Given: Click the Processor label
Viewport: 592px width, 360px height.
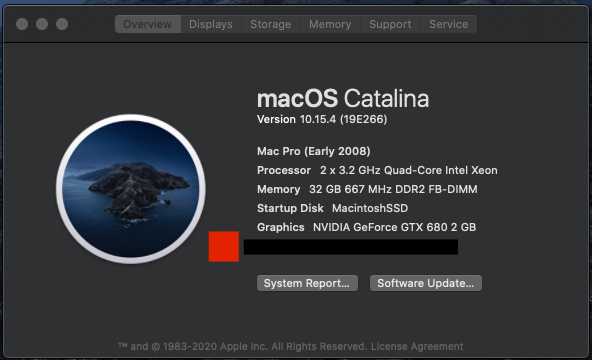Looking at the screenshot, I should click(x=284, y=170).
